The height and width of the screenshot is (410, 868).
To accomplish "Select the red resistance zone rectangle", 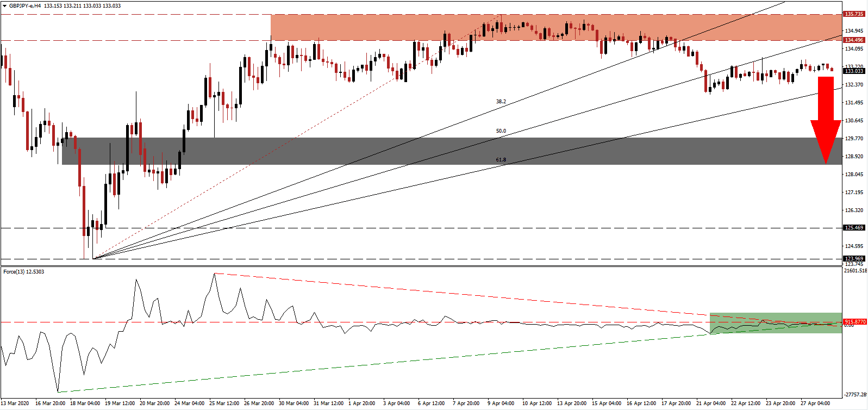I will 556,27.
